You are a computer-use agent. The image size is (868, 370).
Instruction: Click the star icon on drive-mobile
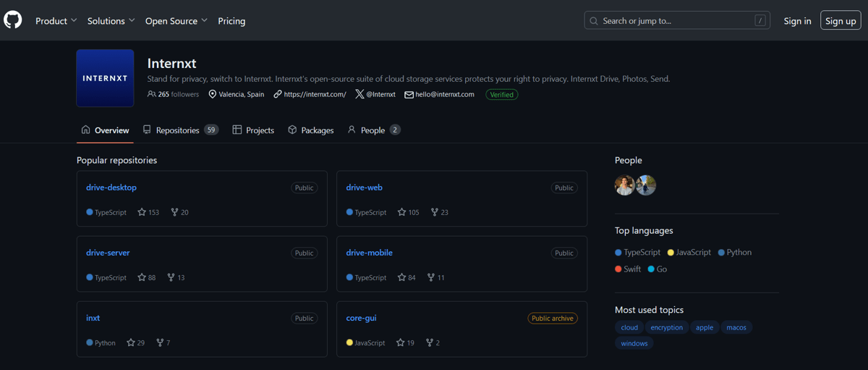coord(401,277)
